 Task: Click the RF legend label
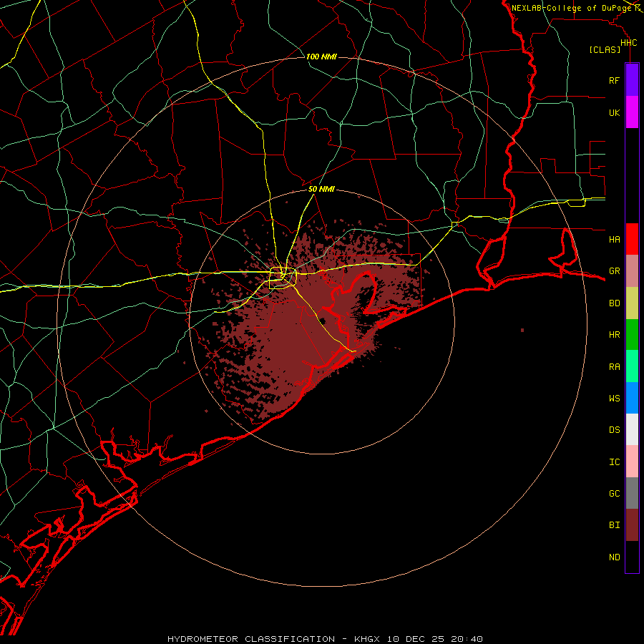click(x=614, y=80)
